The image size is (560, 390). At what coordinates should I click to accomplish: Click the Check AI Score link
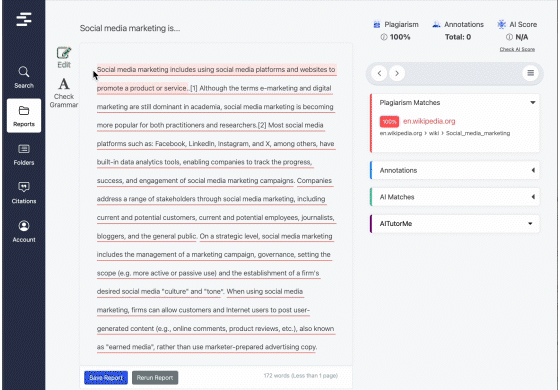tap(517, 49)
